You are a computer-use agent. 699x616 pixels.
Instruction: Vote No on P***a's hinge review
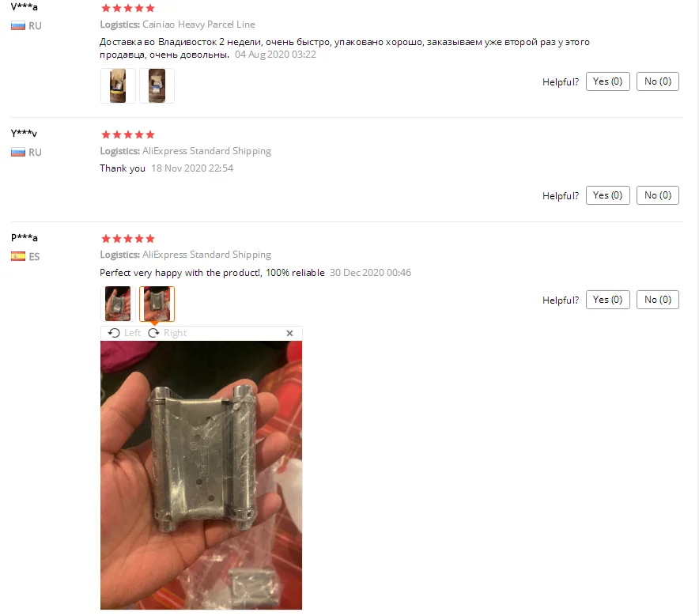658,300
